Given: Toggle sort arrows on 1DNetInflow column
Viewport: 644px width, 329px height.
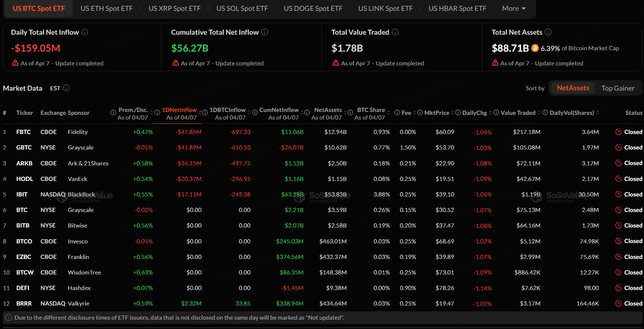Looking at the screenshot, I should point(200,113).
